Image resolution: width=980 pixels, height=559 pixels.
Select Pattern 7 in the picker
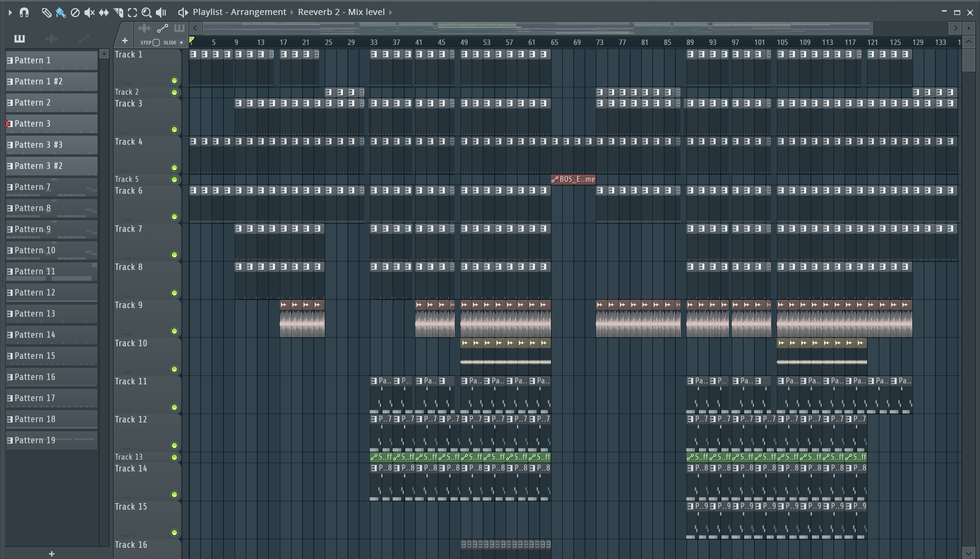click(x=51, y=187)
